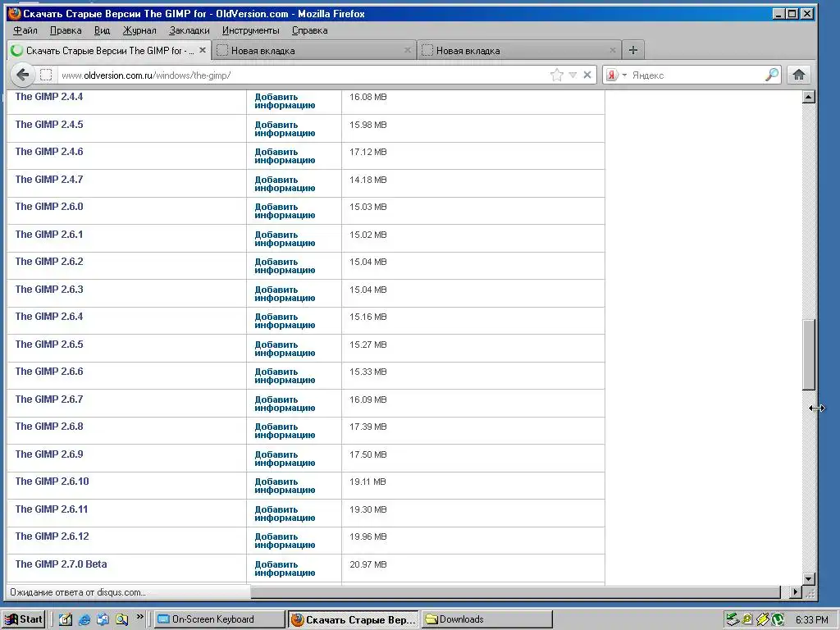Open The GIMP 2.4.4 link
Viewport: 840px width, 630px height.
pyautogui.click(x=48, y=97)
